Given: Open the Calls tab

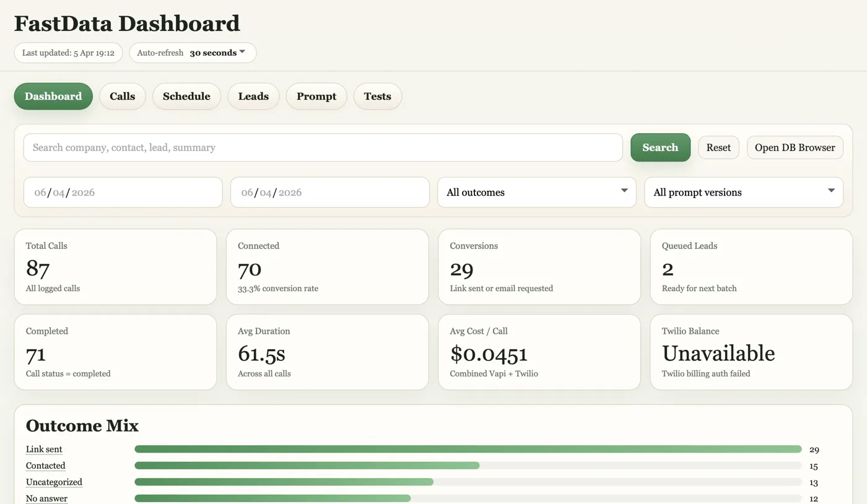Looking at the screenshot, I should pos(122,96).
